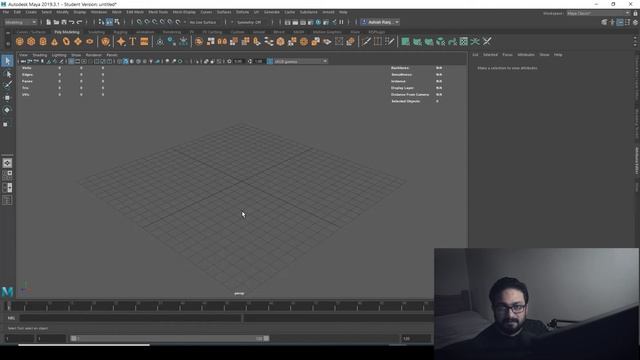Toggle snap to grids magnet
The width and height of the screenshot is (640, 360).
(139, 22)
